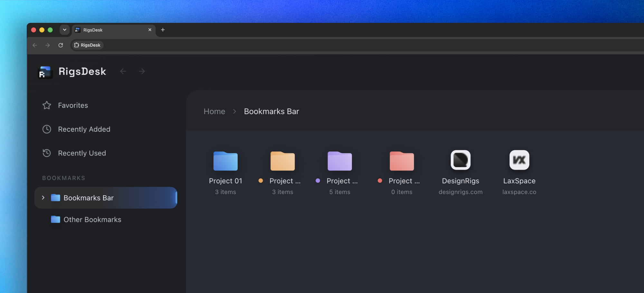Viewport: 644px width, 293px height.
Task: Open the LaxSpace bookmark icon
Action: (x=519, y=160)
